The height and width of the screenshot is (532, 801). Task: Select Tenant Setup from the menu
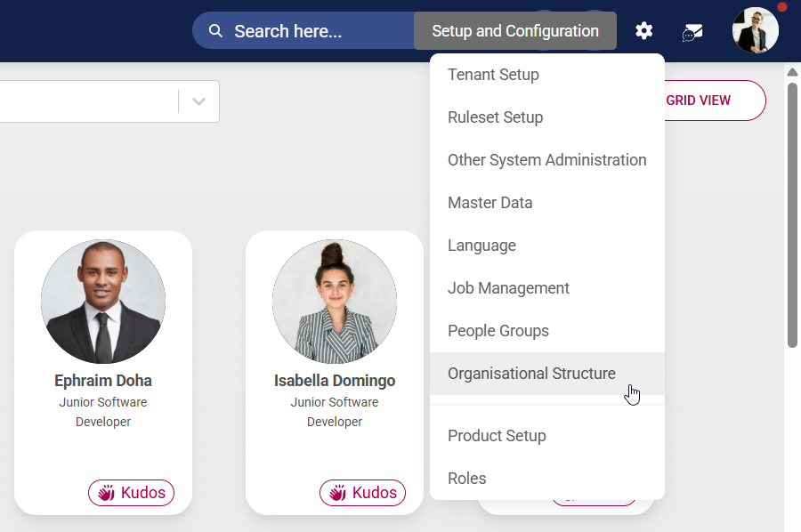493,75
